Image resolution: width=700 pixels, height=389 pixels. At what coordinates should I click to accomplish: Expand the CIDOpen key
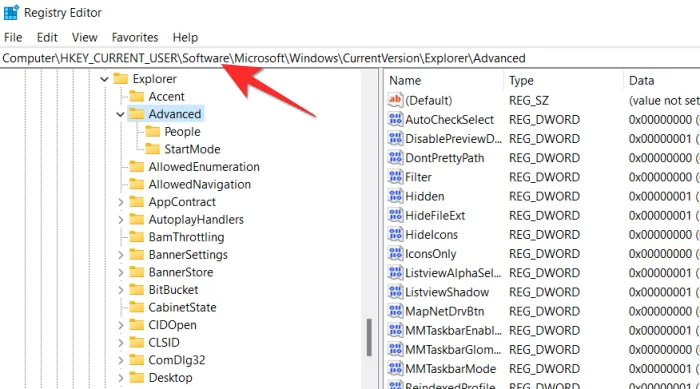pos(120,325)
